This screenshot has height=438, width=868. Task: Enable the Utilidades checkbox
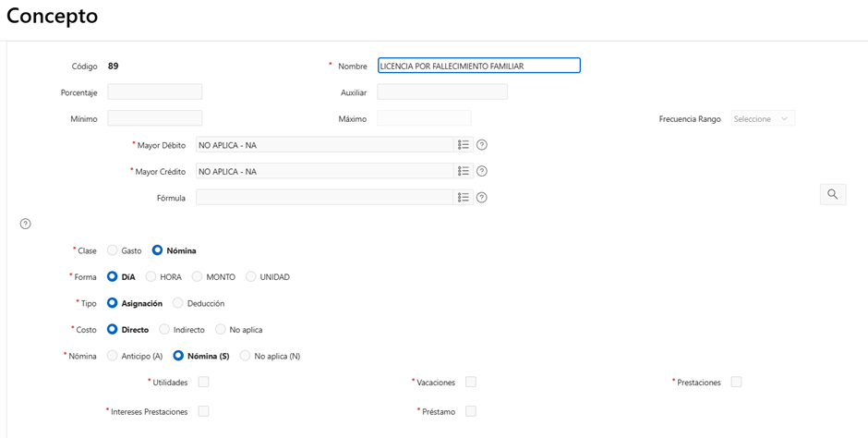pyautogui.click(x=203, y=382)
